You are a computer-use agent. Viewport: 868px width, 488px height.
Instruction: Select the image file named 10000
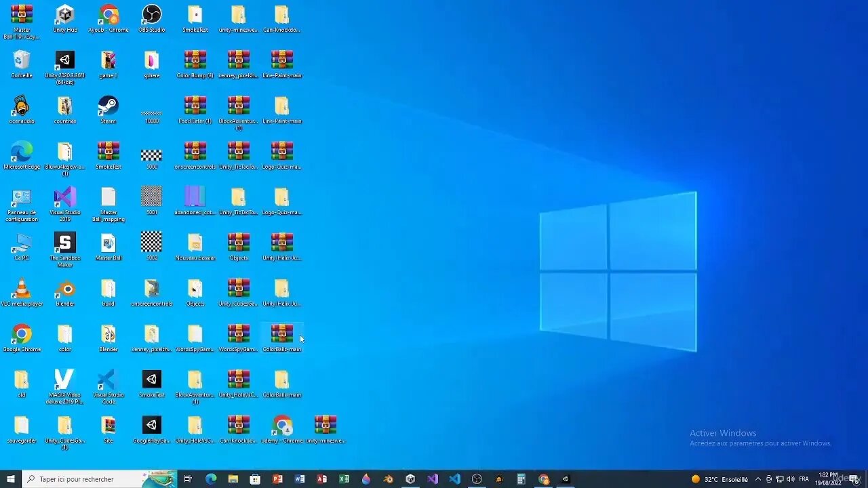[x=152, y=117]
